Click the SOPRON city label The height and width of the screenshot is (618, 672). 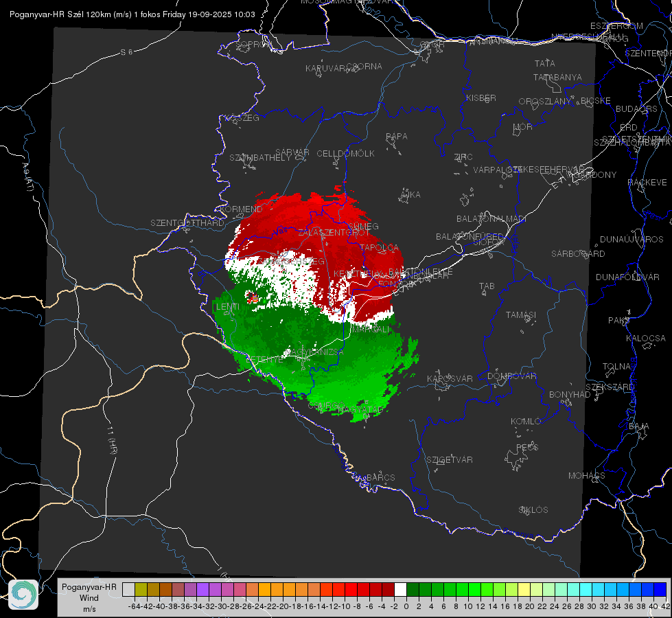pyautogui.click(x=253, y=44)
